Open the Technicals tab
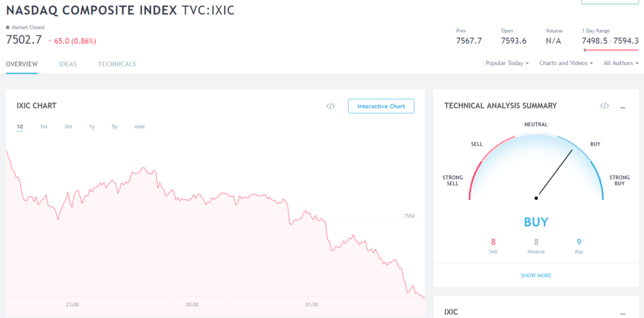 (117, 64)
